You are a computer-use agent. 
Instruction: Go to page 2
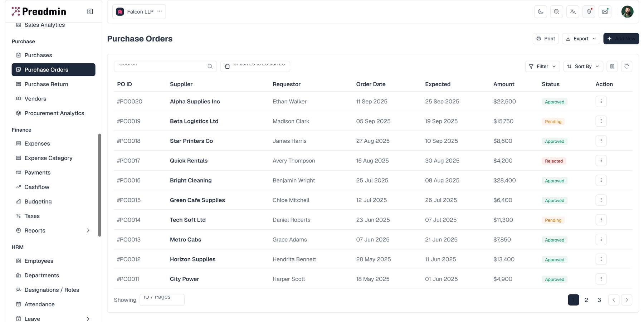[x=586, y=300]
